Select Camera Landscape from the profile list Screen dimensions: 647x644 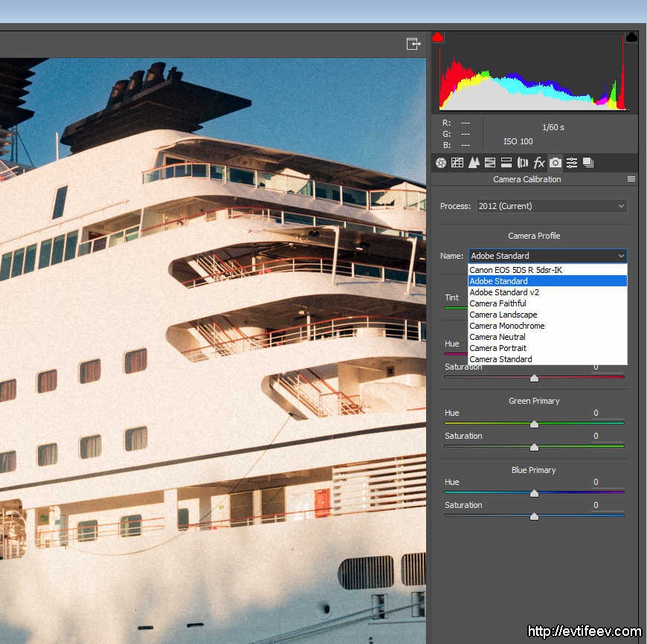tap(503, 315)
